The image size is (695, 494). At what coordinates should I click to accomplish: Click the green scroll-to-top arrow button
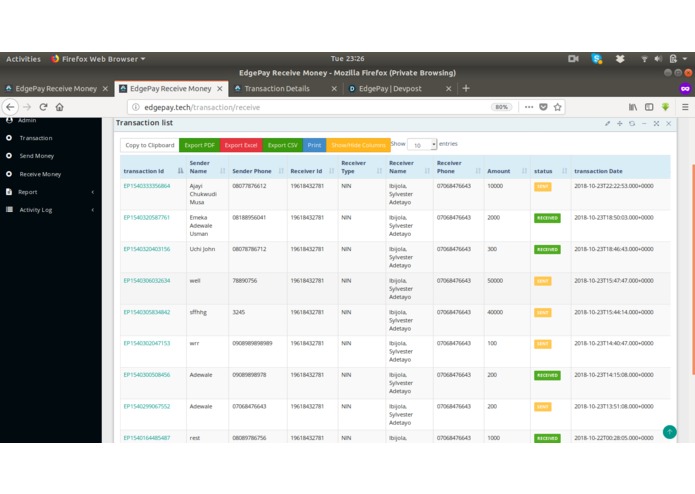point(669,432)
